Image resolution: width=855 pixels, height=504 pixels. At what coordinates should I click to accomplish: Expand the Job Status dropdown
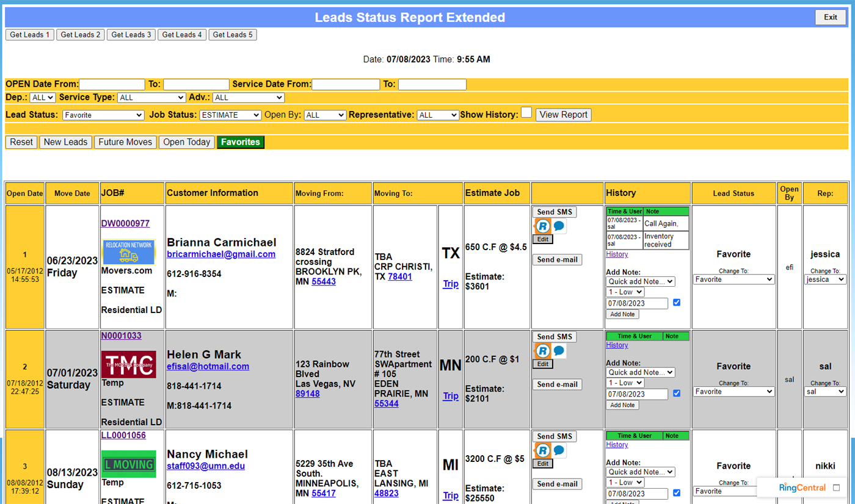231,115
